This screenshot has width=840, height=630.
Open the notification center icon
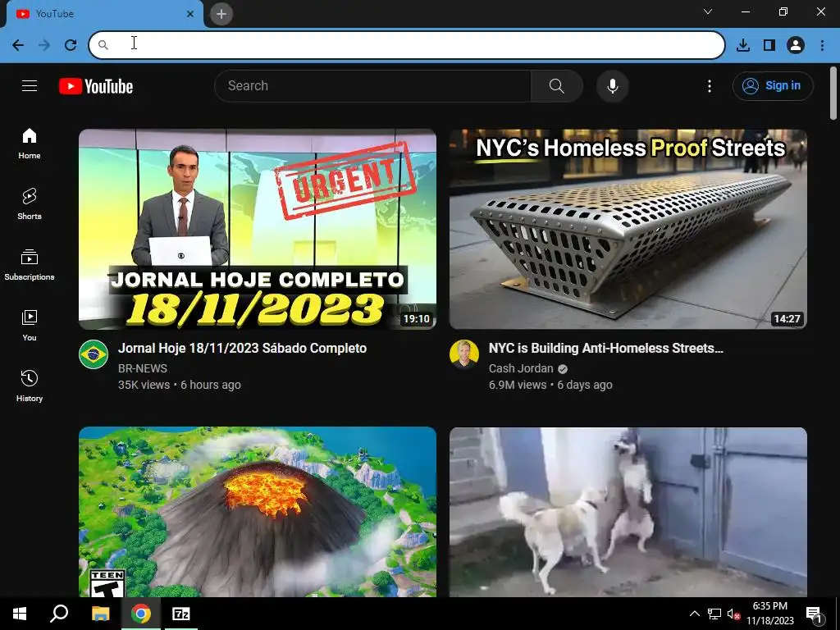[814, 614]
